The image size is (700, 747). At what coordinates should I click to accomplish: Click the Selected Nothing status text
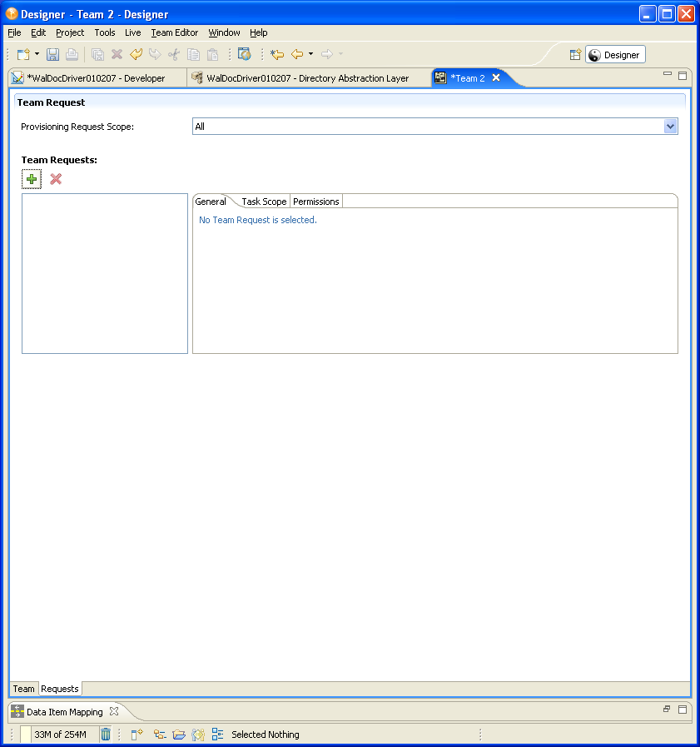[266, 735]
